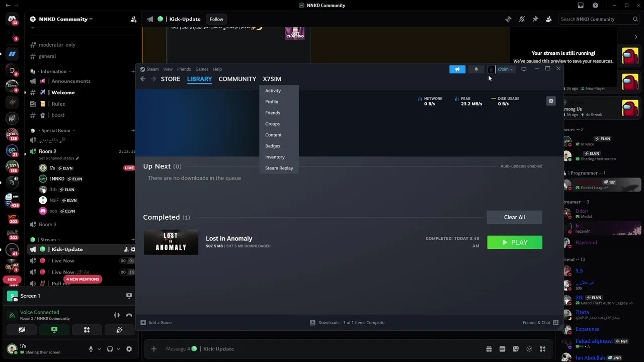This screenshot has height=362, width=644.
Task: Click Downloads status in Steam footer
Action: [347, 323]
